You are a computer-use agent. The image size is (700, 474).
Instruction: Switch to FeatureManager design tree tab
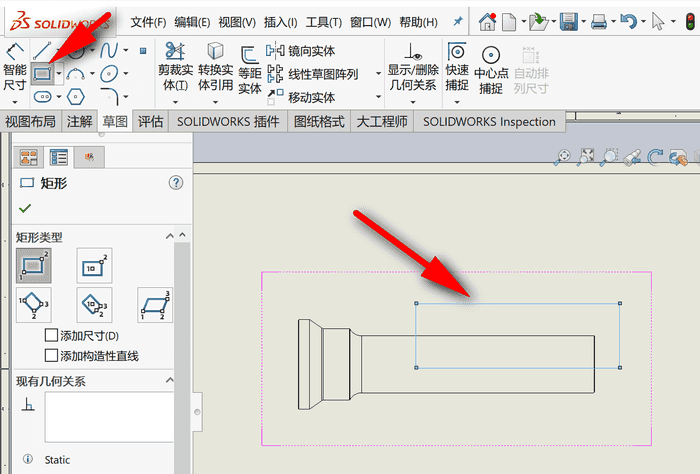29,157
